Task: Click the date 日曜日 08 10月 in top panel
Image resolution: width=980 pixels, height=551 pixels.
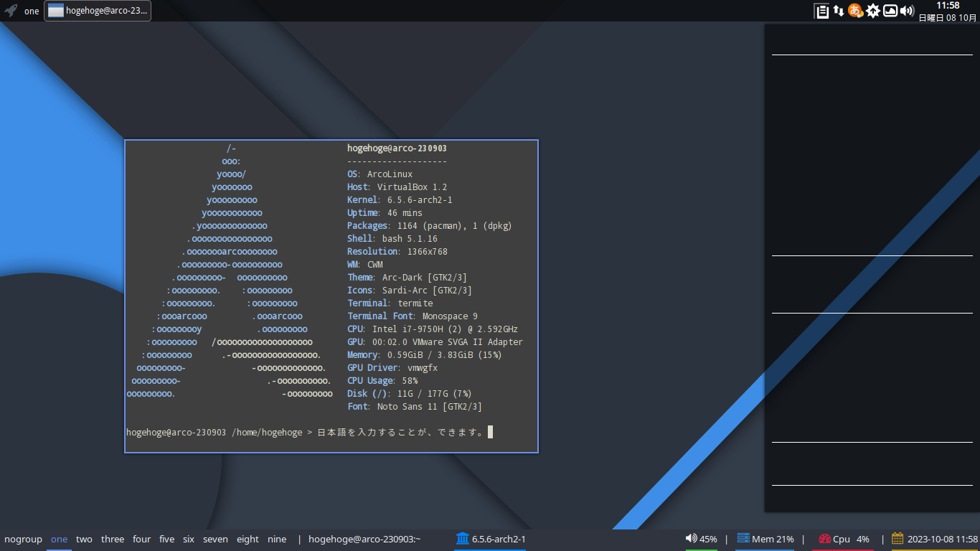Action: coord(947,17)
